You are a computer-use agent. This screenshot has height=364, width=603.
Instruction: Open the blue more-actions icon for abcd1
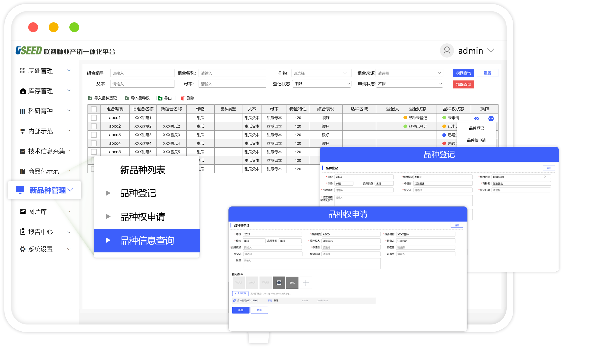(491, 119)
